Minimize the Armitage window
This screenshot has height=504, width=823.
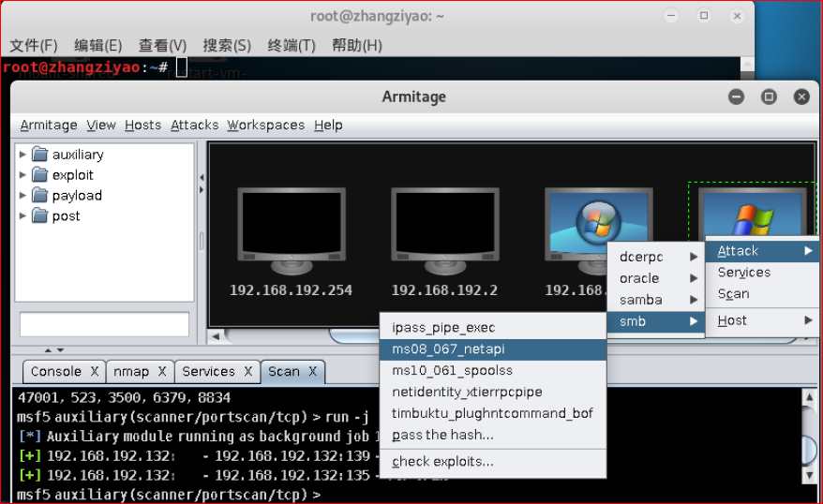737,96
